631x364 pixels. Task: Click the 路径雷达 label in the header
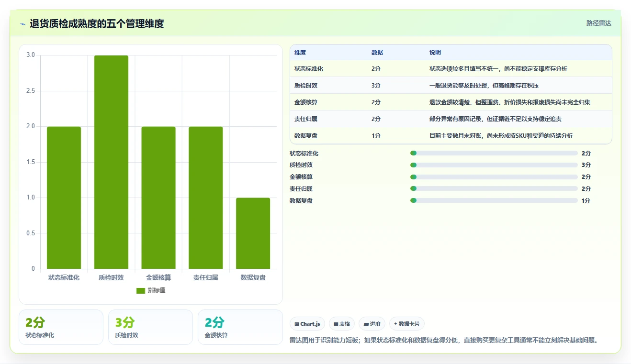pyautogui.click(x=599, y=23)
